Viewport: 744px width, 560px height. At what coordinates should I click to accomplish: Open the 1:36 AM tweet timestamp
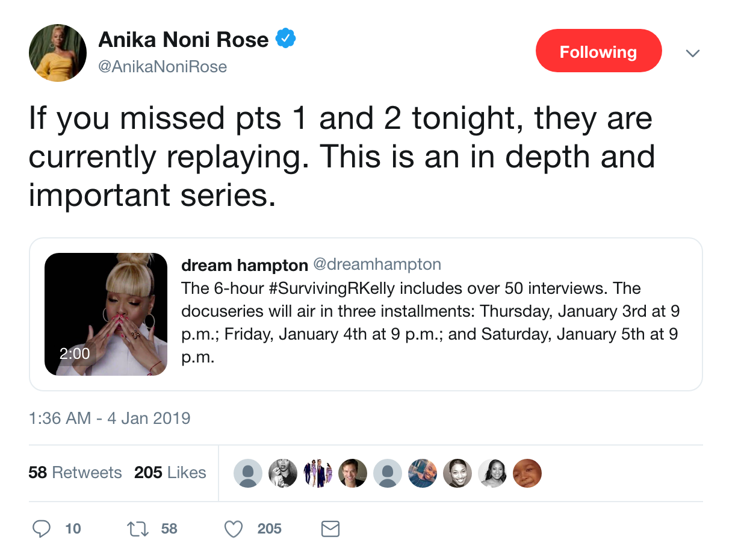110,418
